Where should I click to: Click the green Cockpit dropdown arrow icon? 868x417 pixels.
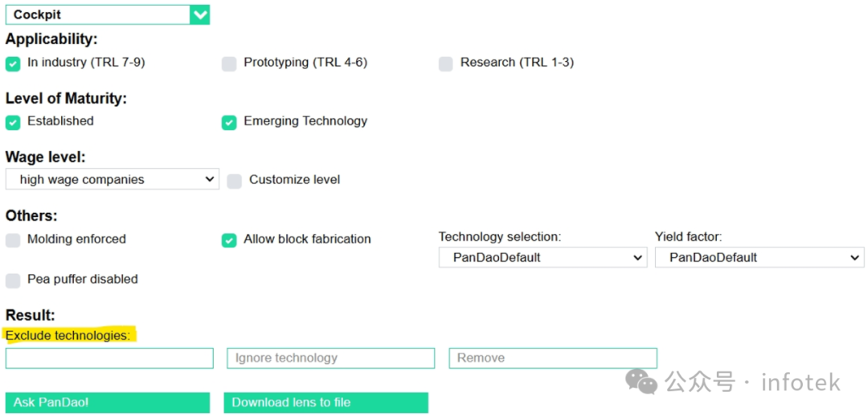pyautogui.click(x=200, y=14)
